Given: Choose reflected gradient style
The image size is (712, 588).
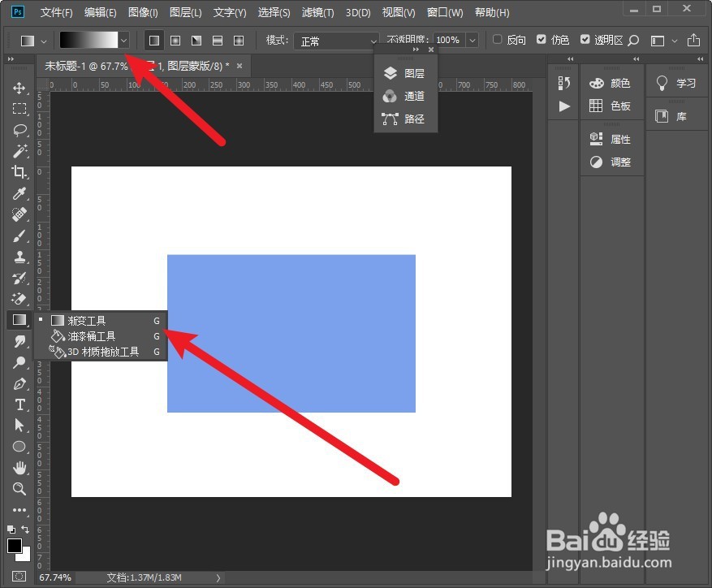Looking at the screenshot, I should click(x=218, y=41).
